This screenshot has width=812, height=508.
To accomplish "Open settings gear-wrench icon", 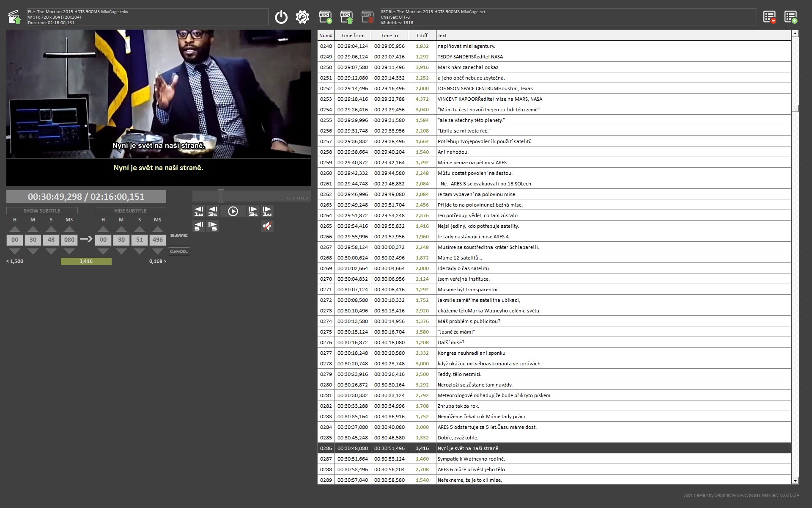I will (302, 17).
